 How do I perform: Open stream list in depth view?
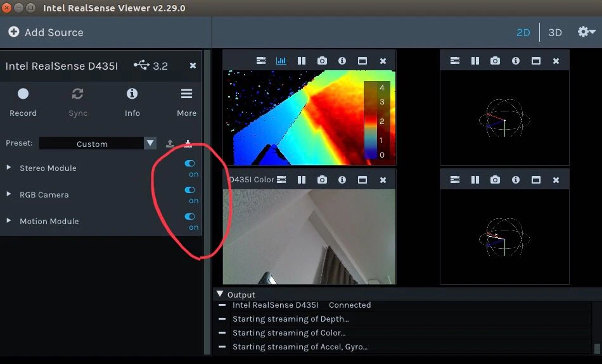pyautogui.click(x=261, y=61)
